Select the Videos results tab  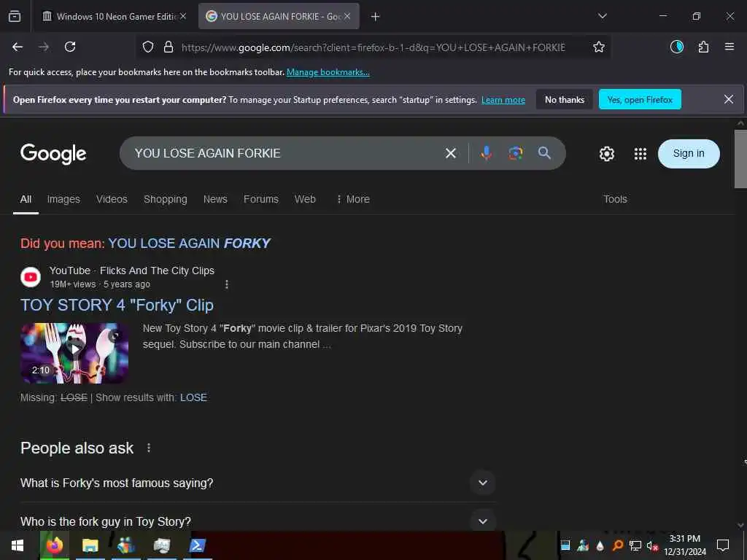pos(112,199)
